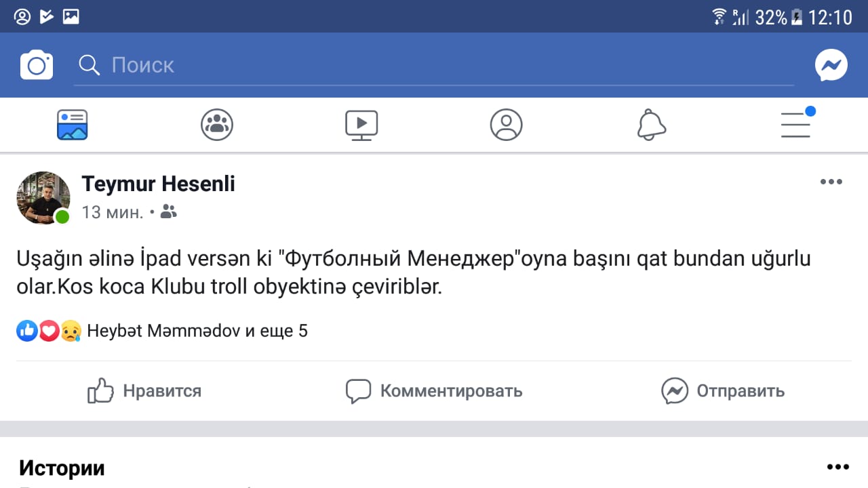Viewport: 868px width, 488px height.
Task: Tap the Teymur Hesenli name link
Action: pos(158,184)
